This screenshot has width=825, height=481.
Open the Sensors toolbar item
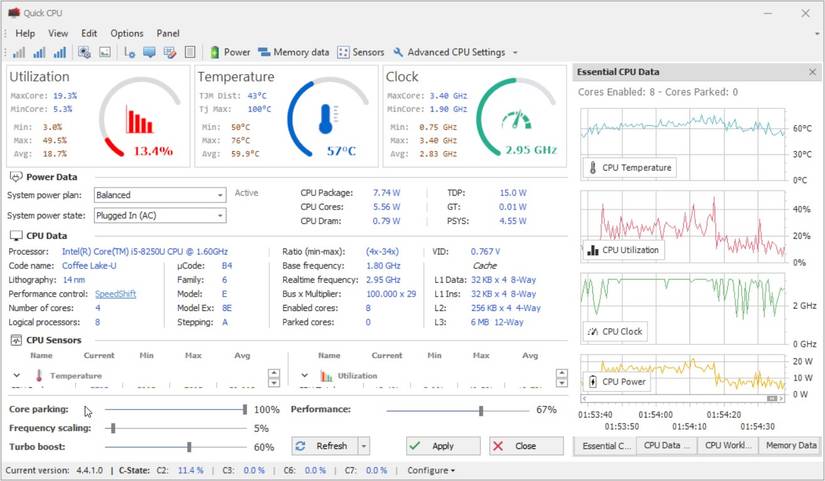(361, 52)
